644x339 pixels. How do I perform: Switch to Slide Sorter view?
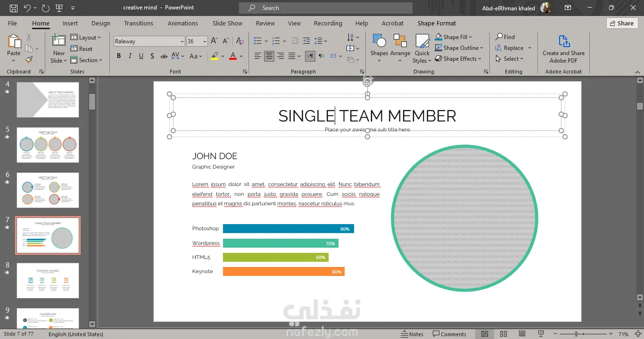click(x=503, y=334)
